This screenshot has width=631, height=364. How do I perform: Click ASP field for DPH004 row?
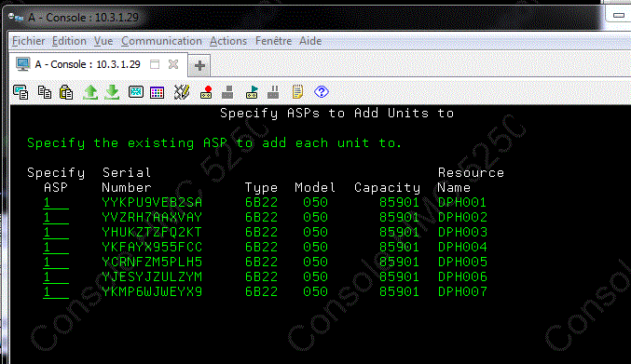click(56, 247)
